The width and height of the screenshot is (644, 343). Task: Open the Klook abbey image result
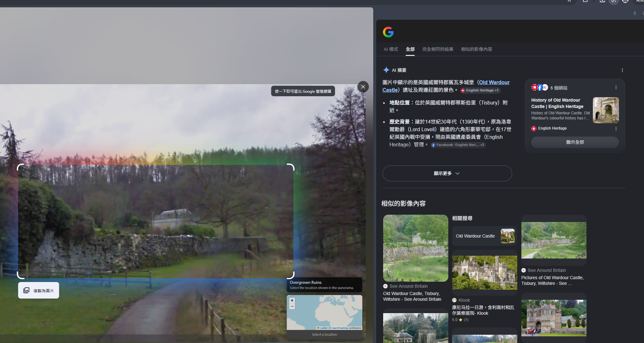click(x=485, y=272)
